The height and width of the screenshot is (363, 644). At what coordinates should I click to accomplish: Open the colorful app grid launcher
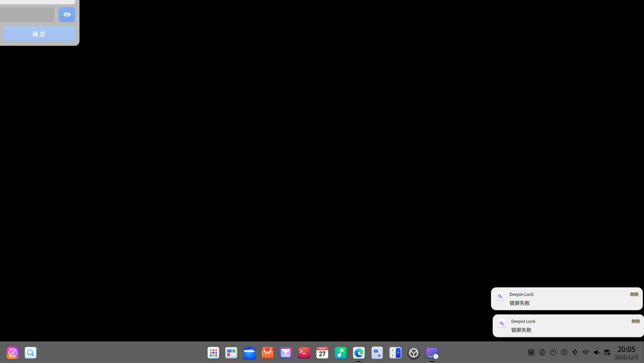pos(213,353)
